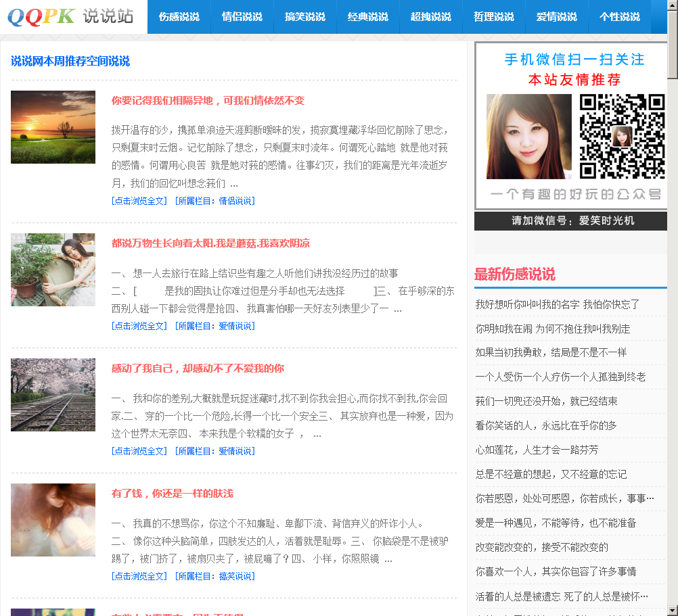
Task: Open the 伤感说说 navigation tab
Action: [x=179, y=17]
